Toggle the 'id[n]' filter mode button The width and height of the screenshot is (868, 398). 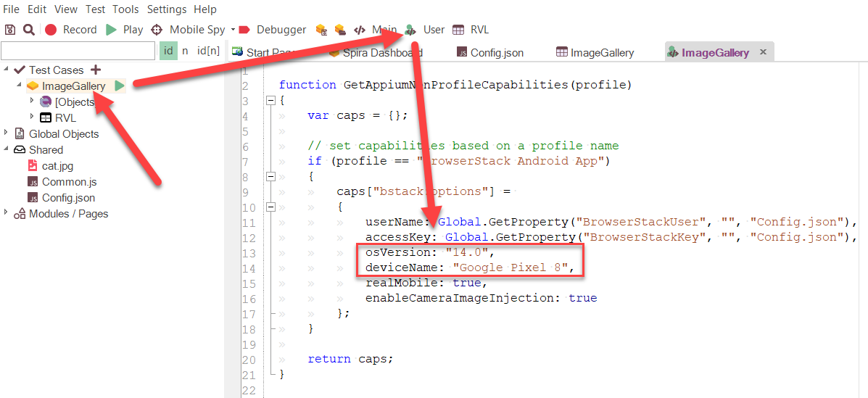pyautogui.click(x=208, y=51)
